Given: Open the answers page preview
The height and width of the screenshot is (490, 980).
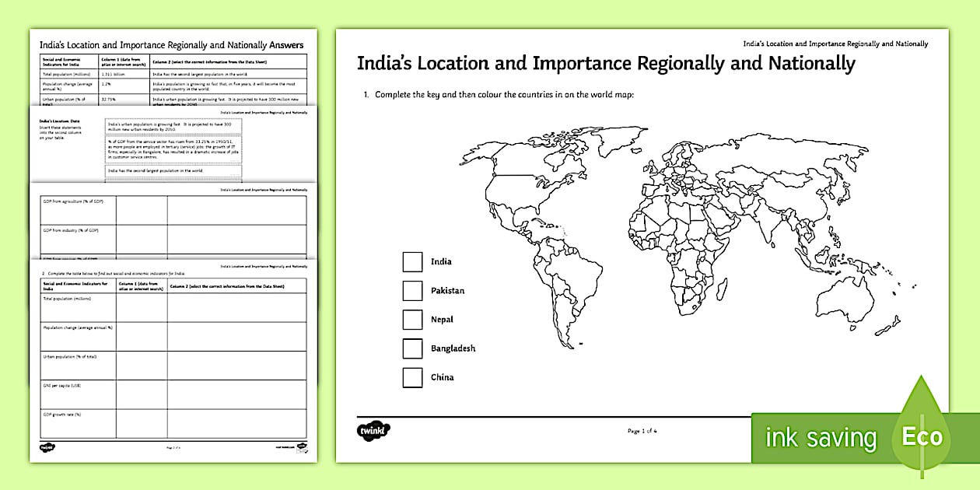Looking at the screenshot, I should click(171, 45).
